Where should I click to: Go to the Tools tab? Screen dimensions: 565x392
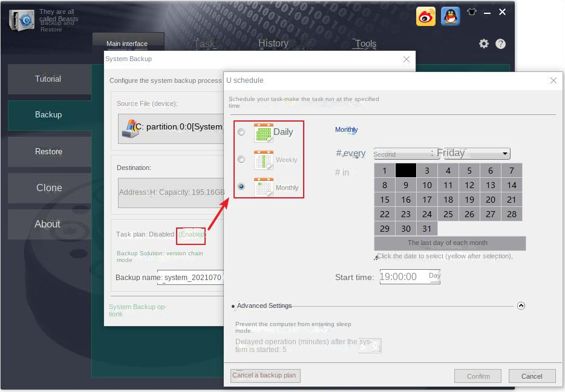tap(364, 43)
